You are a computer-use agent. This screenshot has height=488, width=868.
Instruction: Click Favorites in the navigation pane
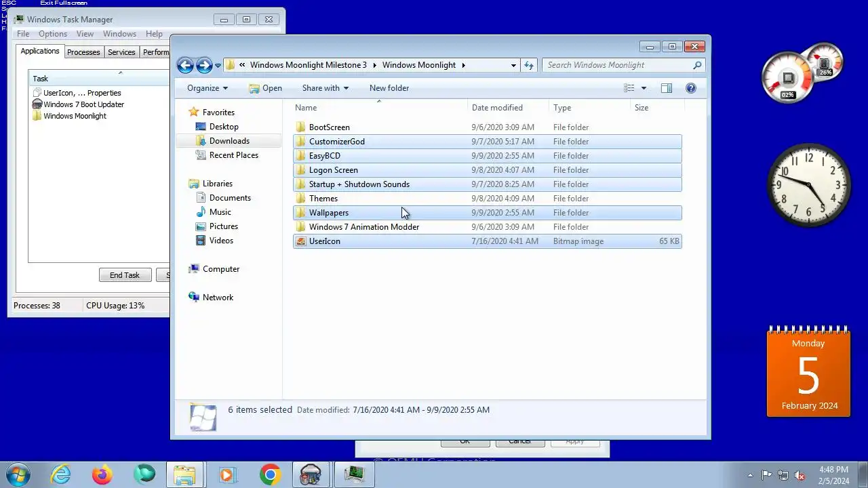(218, 113)
